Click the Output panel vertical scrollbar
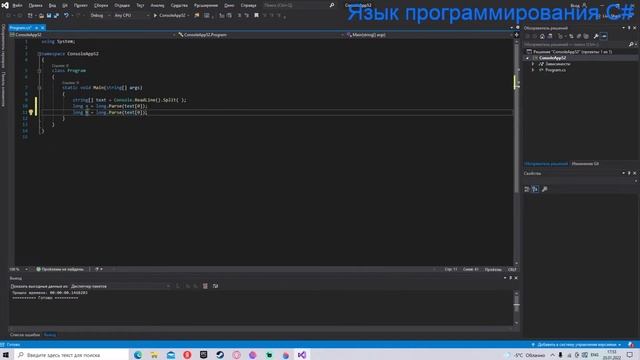Viewport: 640px width, 360px height. [x=516, y=308]
